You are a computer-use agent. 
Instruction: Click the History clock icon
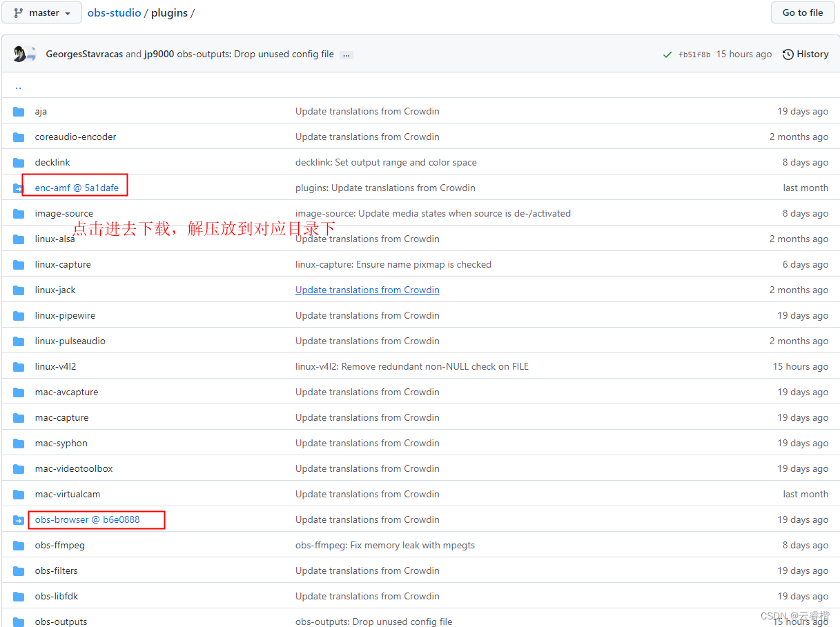[x=788, y=54]
